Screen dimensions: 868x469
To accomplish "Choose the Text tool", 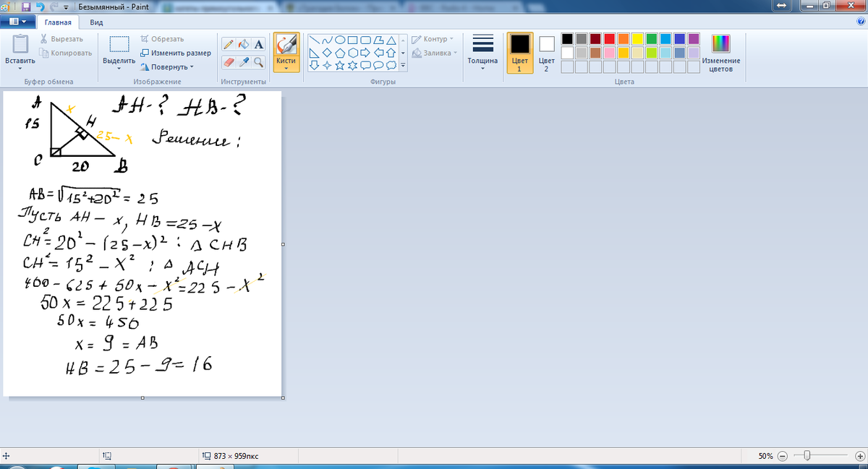I will point(258,44).
